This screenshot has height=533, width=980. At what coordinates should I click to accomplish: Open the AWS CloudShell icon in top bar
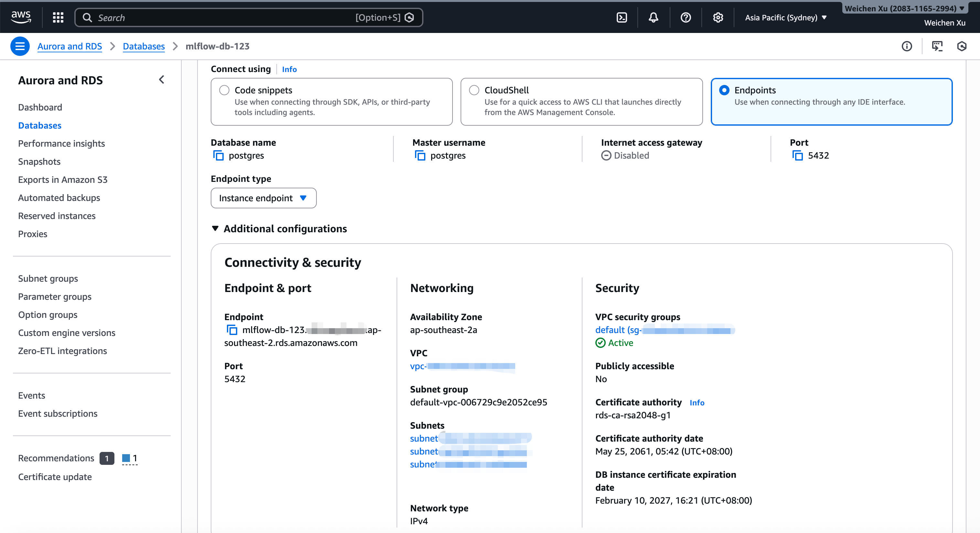coord(622,17)
